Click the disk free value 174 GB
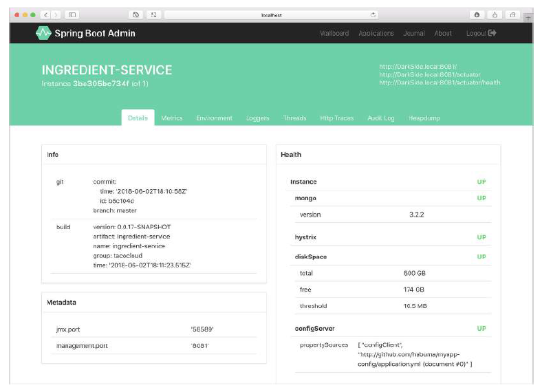 pyautogui.click(x=414, y=290)
